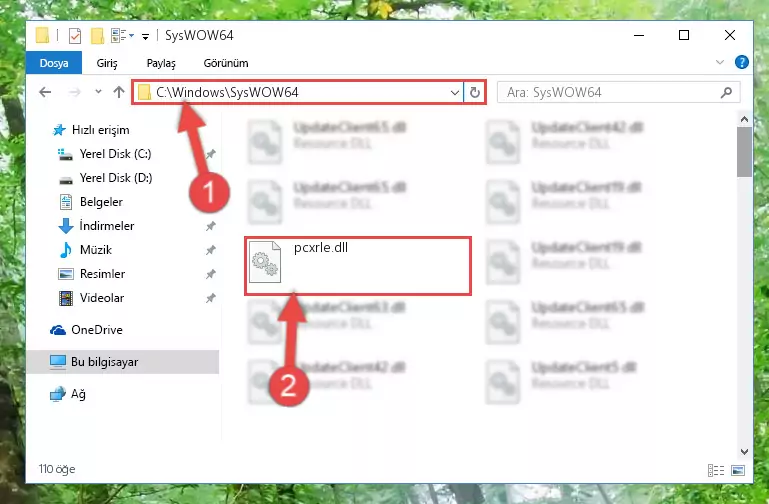Open Videolar folder in sidebar
Viewport: 769px width, 504px height.
[102, 298]
